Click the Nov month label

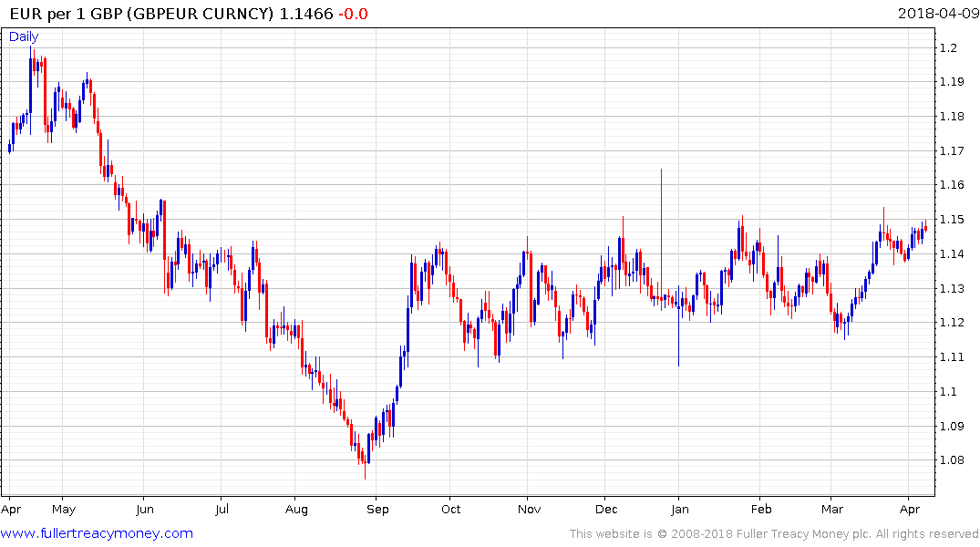coord(530,510)
